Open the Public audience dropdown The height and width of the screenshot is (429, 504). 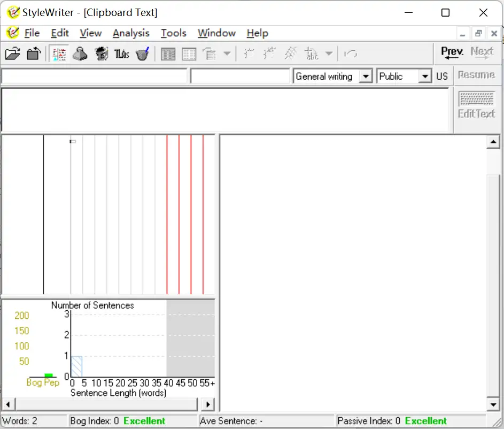(x=425, y=76)
